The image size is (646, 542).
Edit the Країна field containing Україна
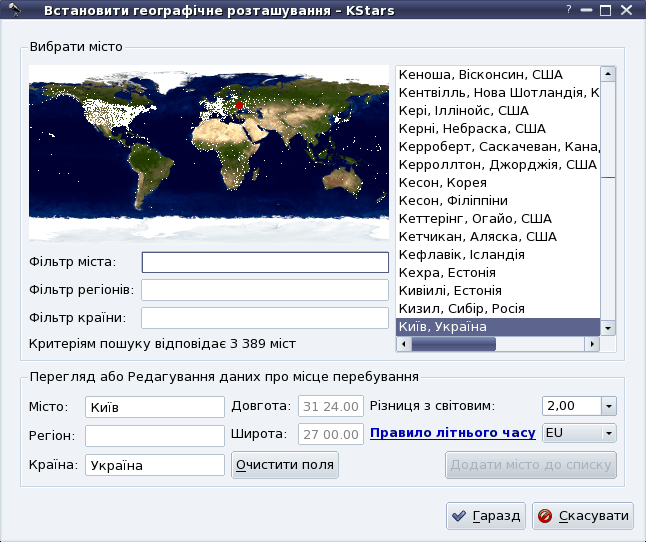pos(155,465)
